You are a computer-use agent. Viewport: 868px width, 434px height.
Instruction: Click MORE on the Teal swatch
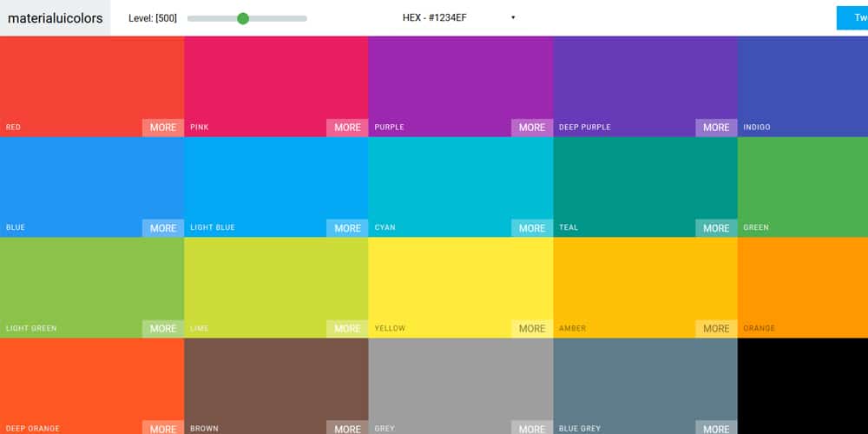[x=716, y=228]
